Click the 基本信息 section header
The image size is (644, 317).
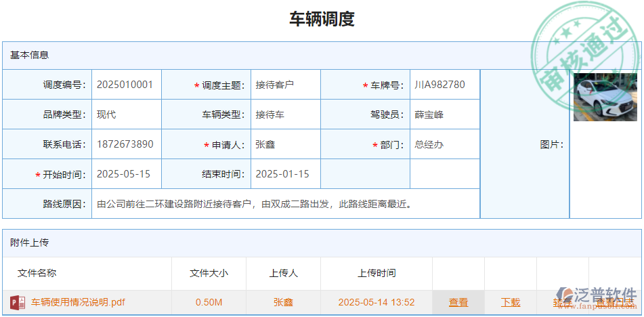pos(30,55)
